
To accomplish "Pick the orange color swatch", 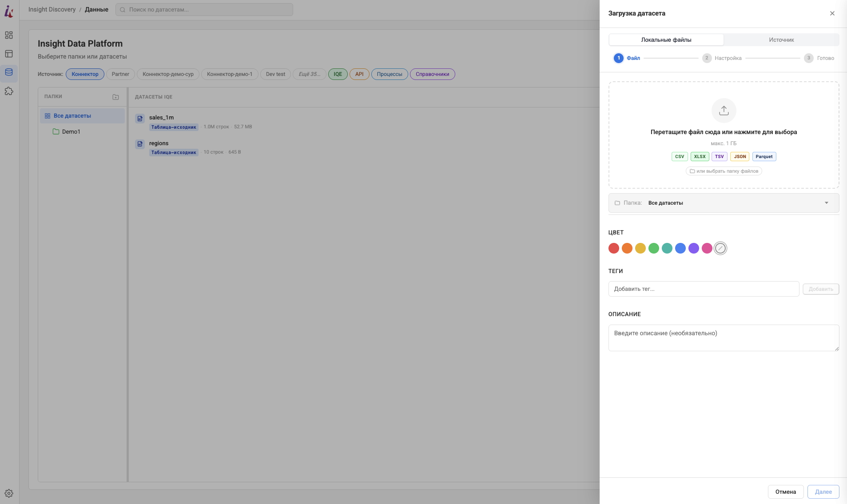I will (x=627, y=248).
